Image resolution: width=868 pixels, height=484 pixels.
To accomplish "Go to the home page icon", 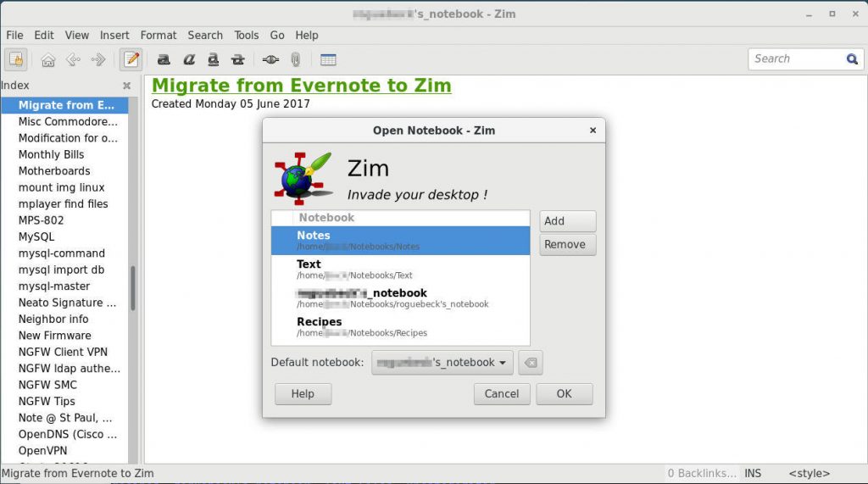I will [48, 59].
